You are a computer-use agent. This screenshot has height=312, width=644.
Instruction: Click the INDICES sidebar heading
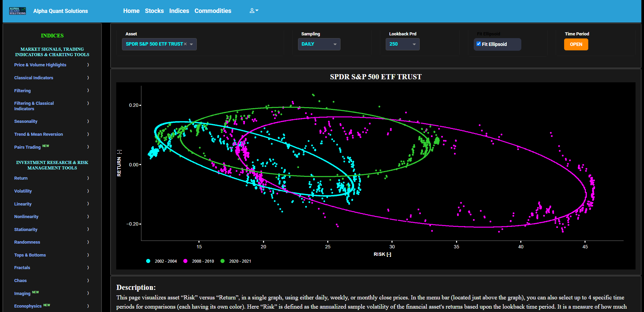(52, 36)
